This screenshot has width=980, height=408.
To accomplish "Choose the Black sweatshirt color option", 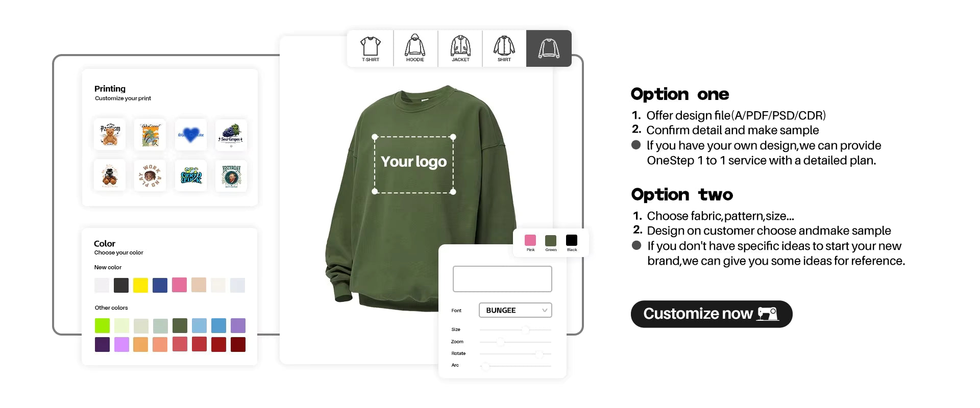I will click(572, 240).
